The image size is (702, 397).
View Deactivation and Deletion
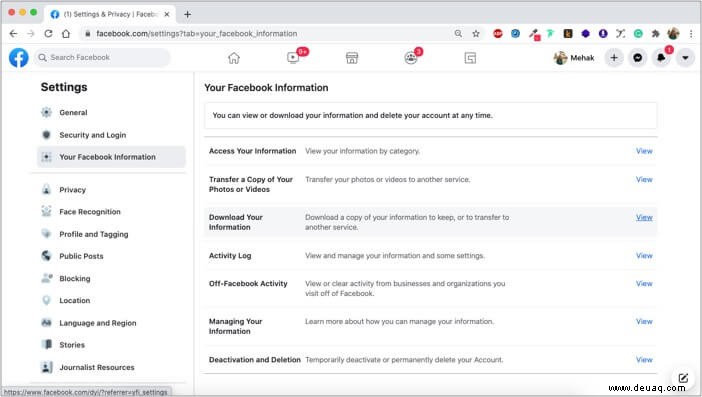point(644,360)
